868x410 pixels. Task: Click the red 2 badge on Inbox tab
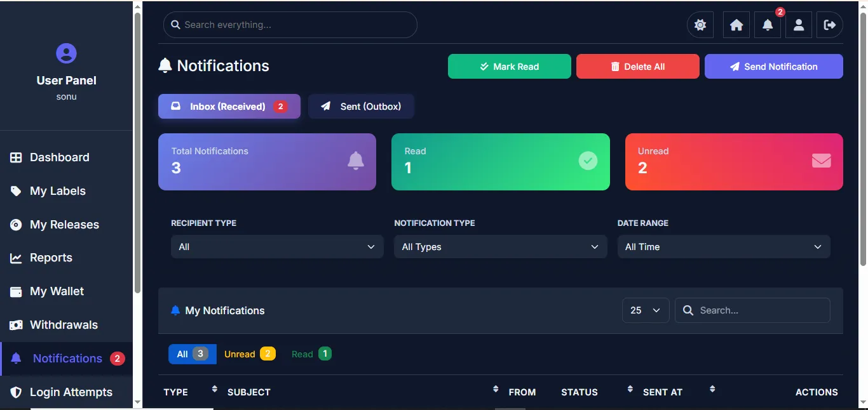tap(280, 107)
